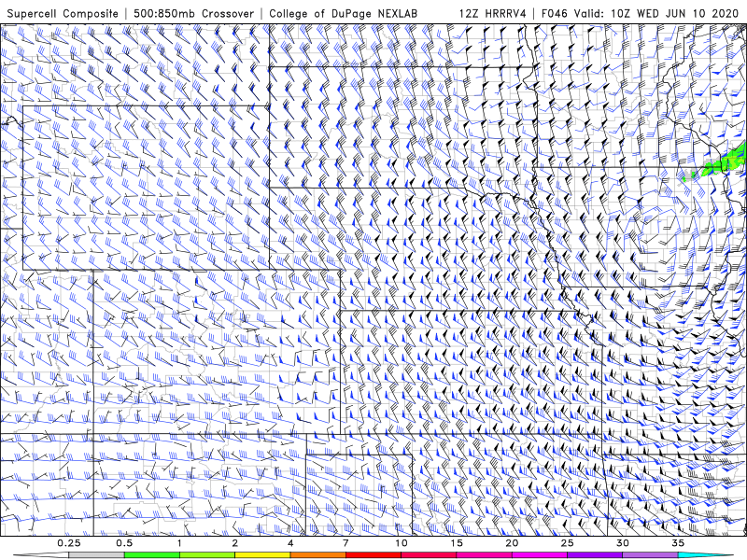Select the red swatch between 7 and 10
747x560 pixels.
point(373,555)
